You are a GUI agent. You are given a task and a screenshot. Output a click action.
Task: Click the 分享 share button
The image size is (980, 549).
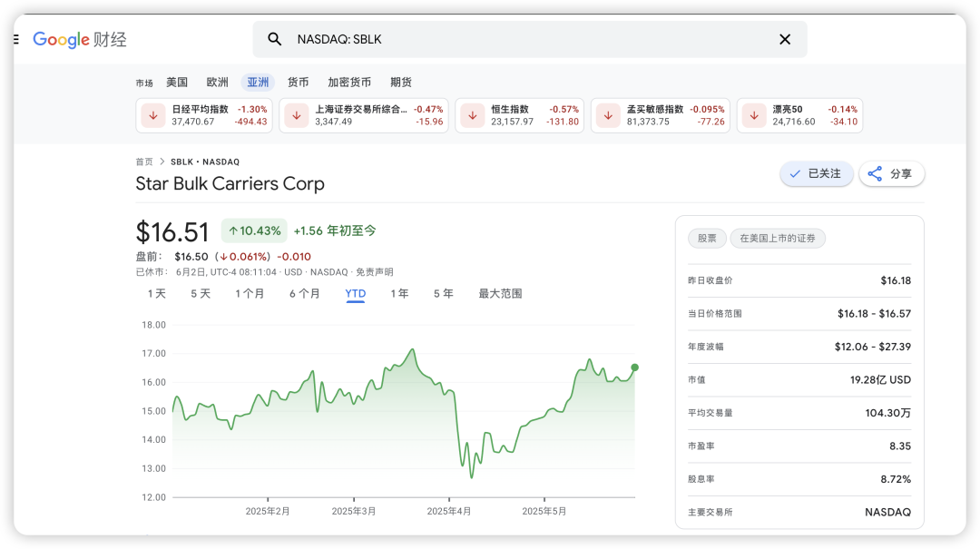click(891, 174)
